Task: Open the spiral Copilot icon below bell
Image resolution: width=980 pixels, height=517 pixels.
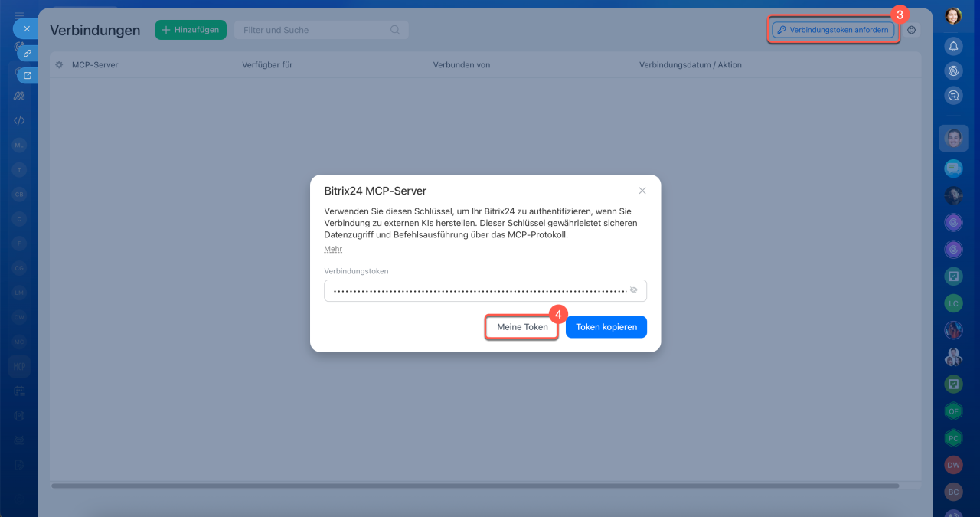Action: tap(953, 70)
